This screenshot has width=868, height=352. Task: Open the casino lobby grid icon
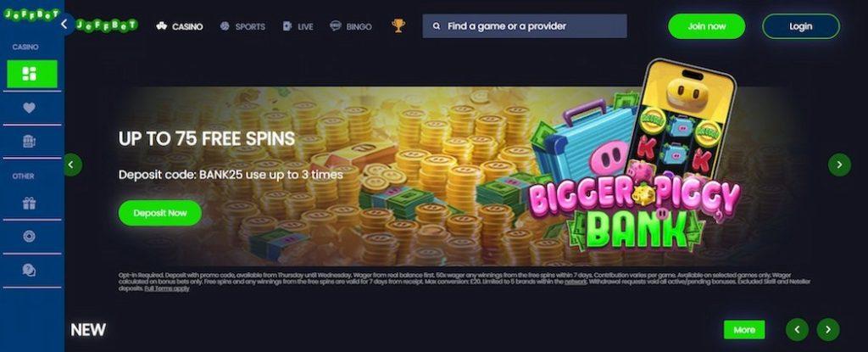31,74
